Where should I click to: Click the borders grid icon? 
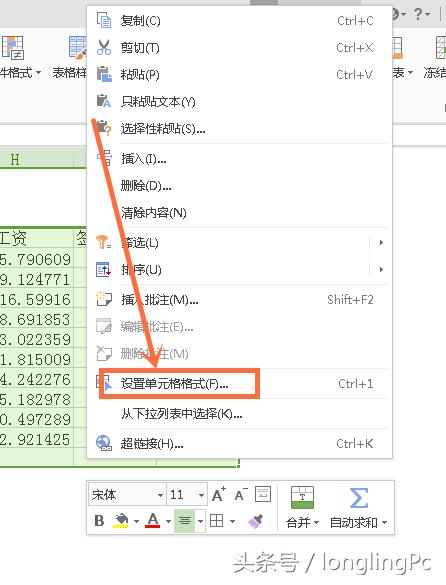click(217, 520)
